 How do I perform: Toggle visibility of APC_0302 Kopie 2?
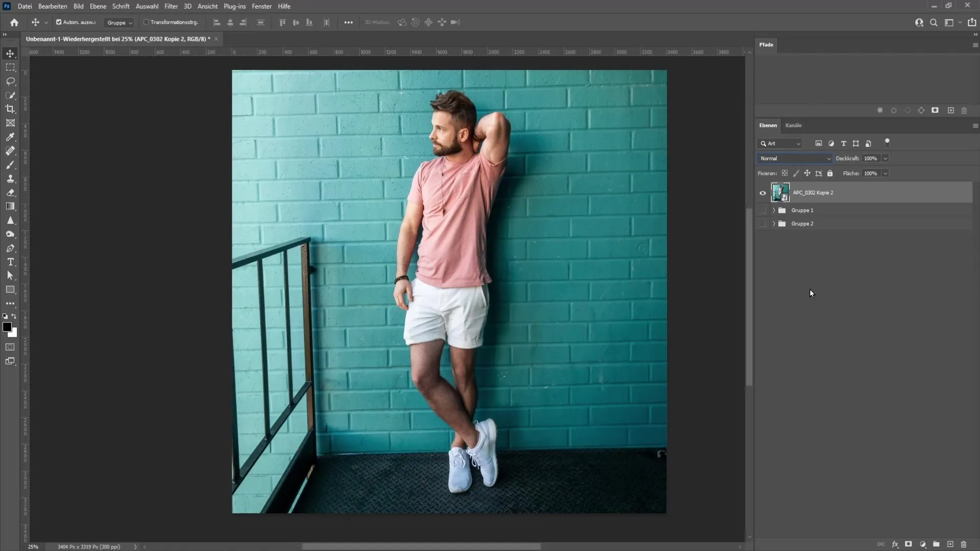pyautogui.click(x=763, y=192)
